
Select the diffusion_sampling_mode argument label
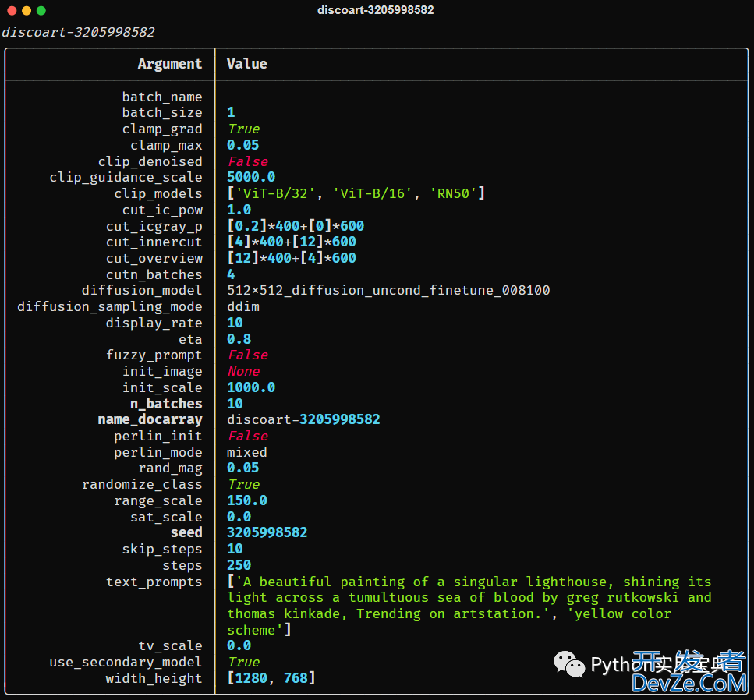pos(110,306)
